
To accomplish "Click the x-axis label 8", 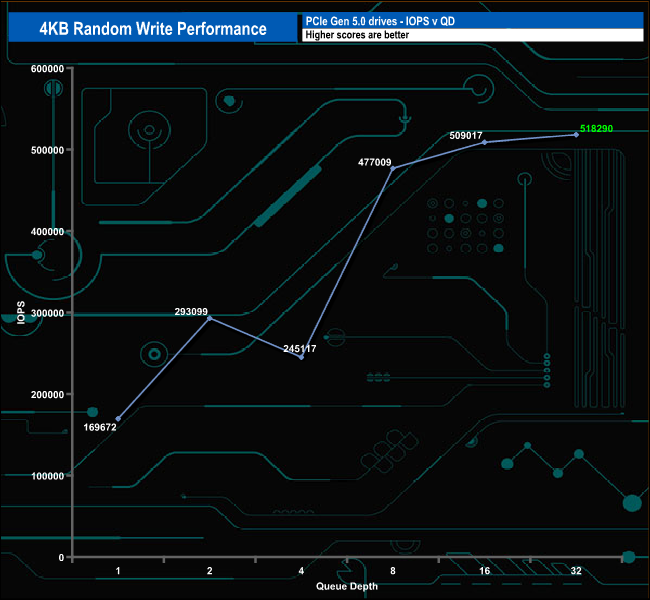I will (x=393, y=571).
